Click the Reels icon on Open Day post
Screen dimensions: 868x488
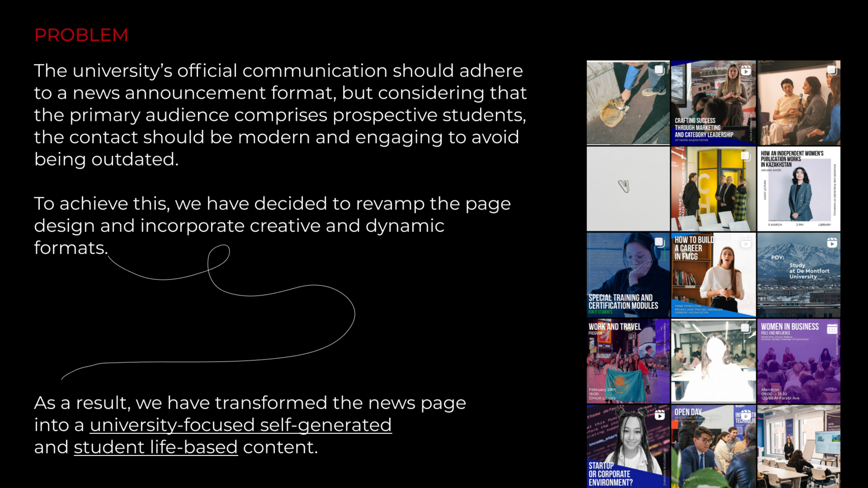pyautogui.click(x=746, y=415)
